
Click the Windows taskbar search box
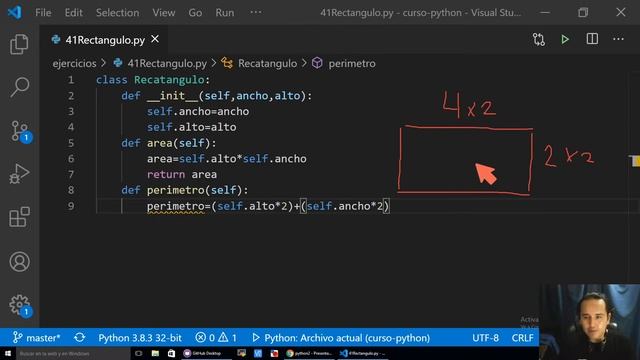click(73, 353)
